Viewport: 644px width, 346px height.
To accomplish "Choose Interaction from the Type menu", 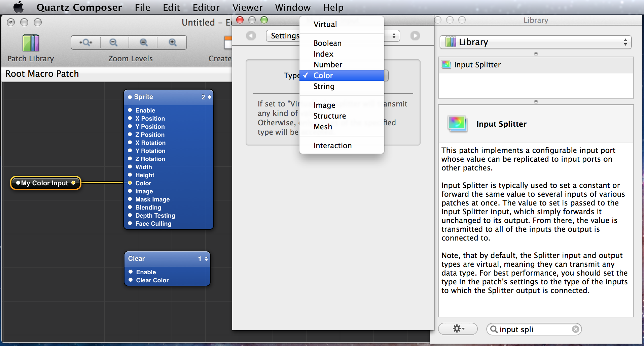I will click(x=342, y=146).
